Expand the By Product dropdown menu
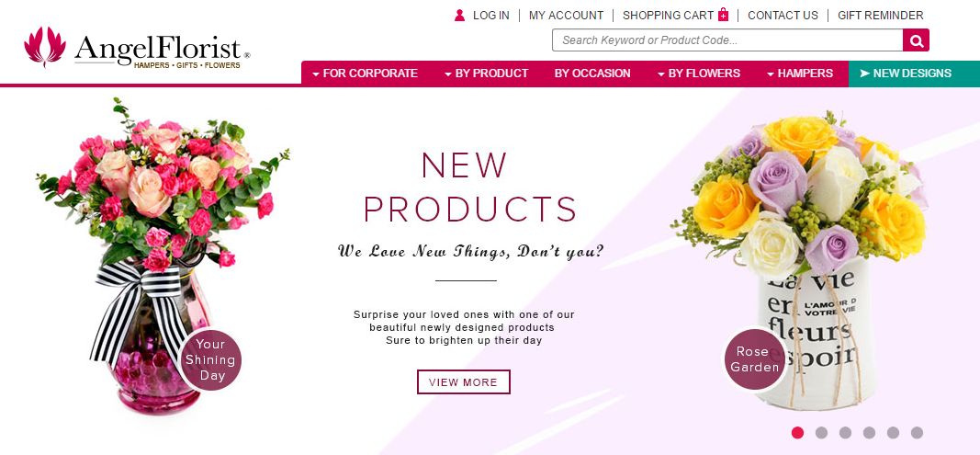Screen dimensions: 980x455 click(486, 74)
